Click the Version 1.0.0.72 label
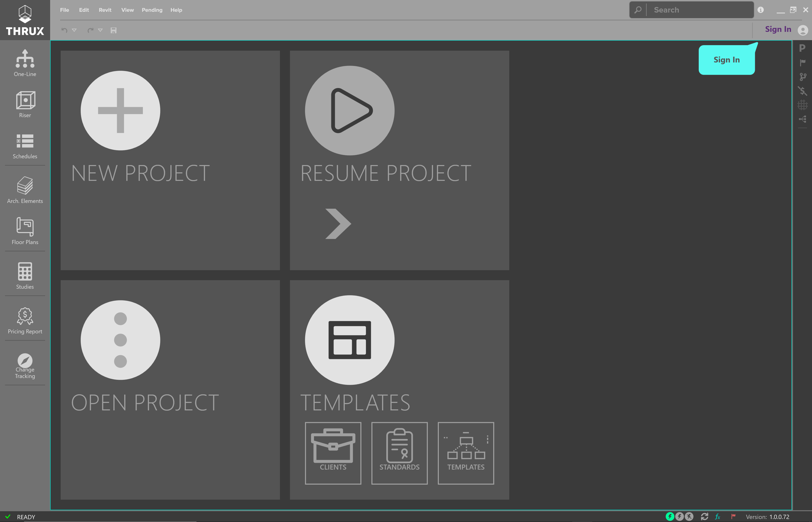The height and width of the screenshot is (522, 812). 767,517
